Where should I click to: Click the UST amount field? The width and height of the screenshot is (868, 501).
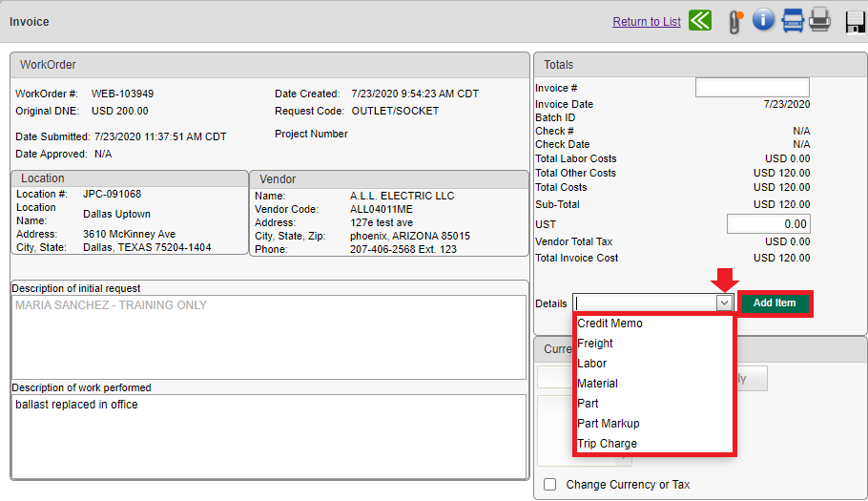[769, 224]
